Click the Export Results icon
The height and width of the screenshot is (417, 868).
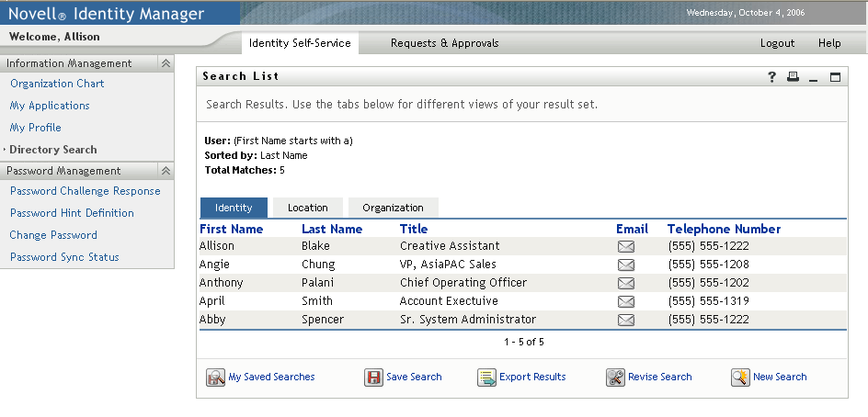click(486, 378)
